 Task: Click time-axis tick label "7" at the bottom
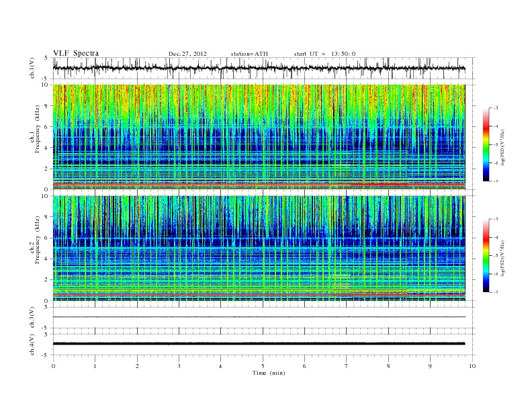click(347, 366)
